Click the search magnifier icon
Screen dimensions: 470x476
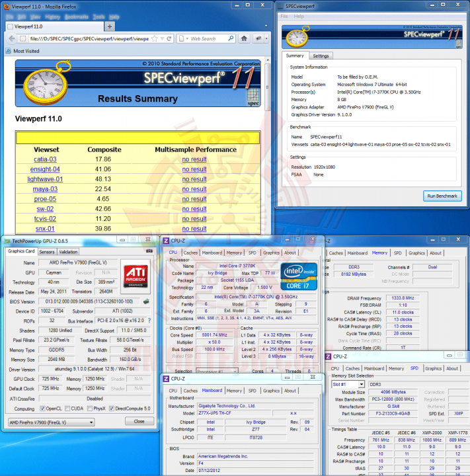(x=231, y=38)
